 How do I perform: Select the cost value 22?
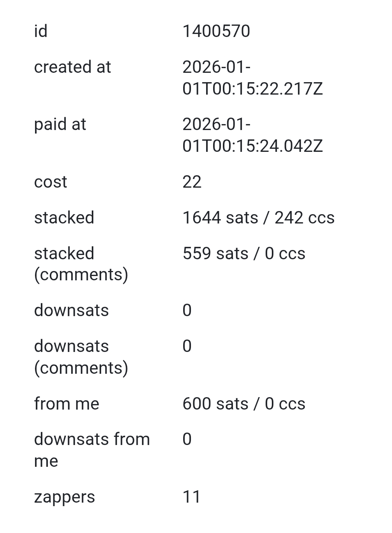192,182
